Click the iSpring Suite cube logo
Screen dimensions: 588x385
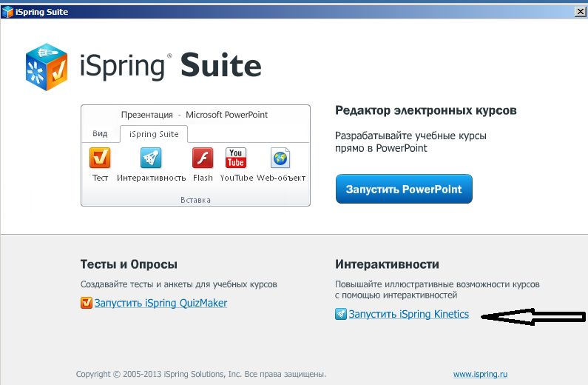tap(47, 67)
